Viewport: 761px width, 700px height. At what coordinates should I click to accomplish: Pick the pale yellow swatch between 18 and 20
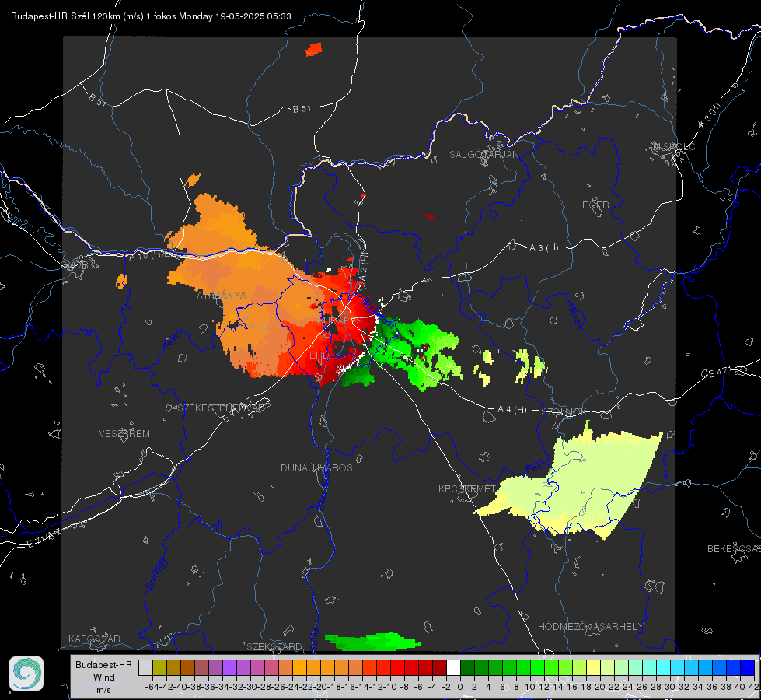point(593,667)
